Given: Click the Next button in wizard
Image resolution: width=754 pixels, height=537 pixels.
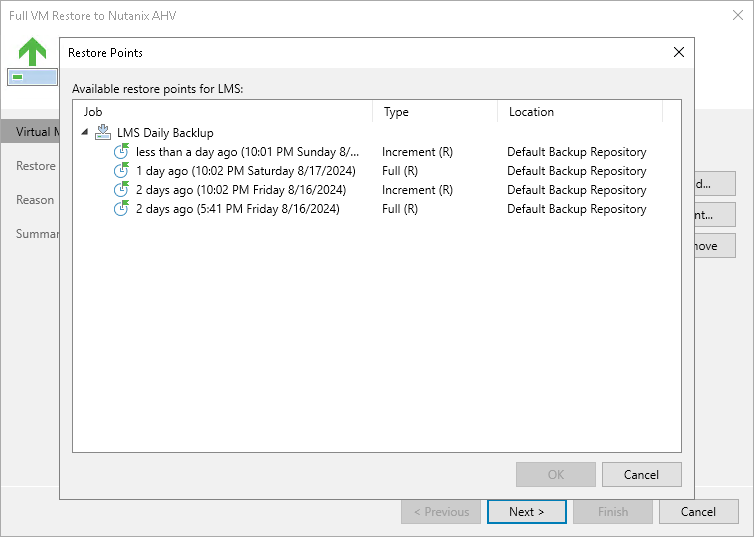Looking at the screenshot, I should click(x=526, y=512).
